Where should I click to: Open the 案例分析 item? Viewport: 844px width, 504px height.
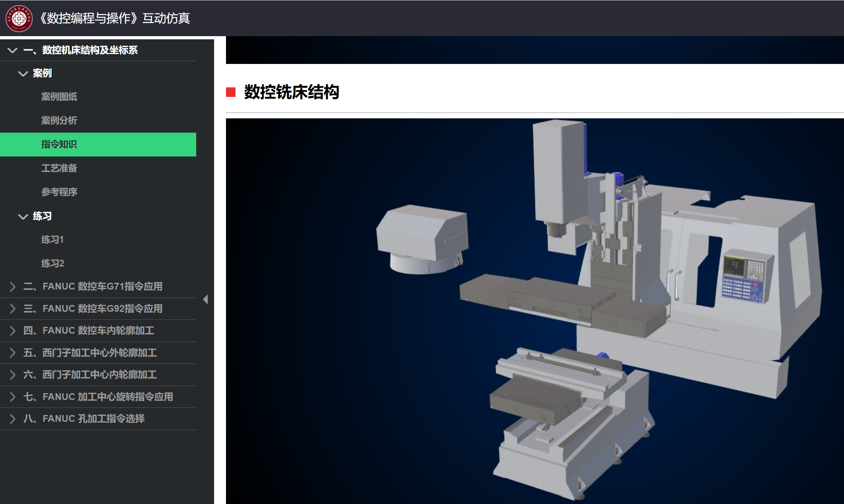pos(59,121)
